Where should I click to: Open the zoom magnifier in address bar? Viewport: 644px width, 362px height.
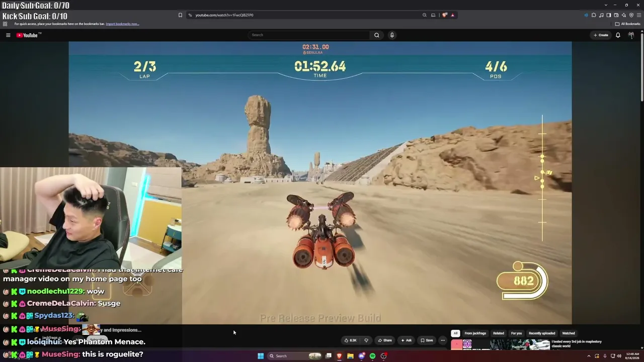tap(425, 15)
